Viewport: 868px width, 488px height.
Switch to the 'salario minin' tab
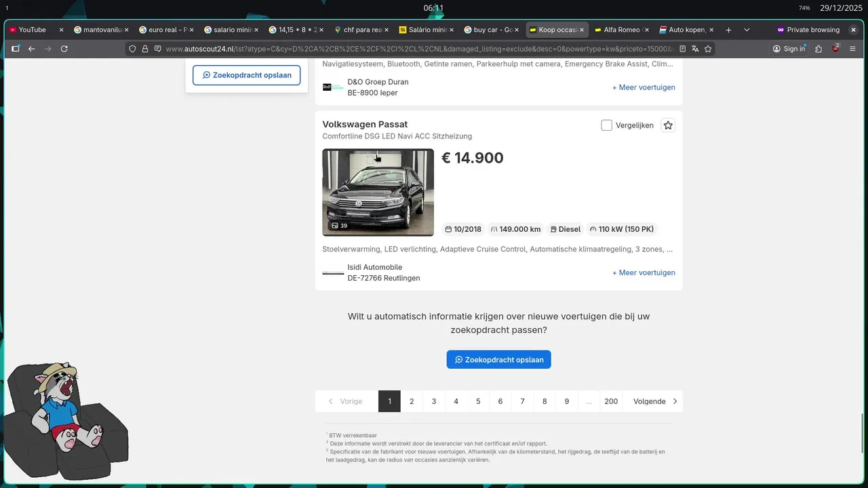pos(231,30)
